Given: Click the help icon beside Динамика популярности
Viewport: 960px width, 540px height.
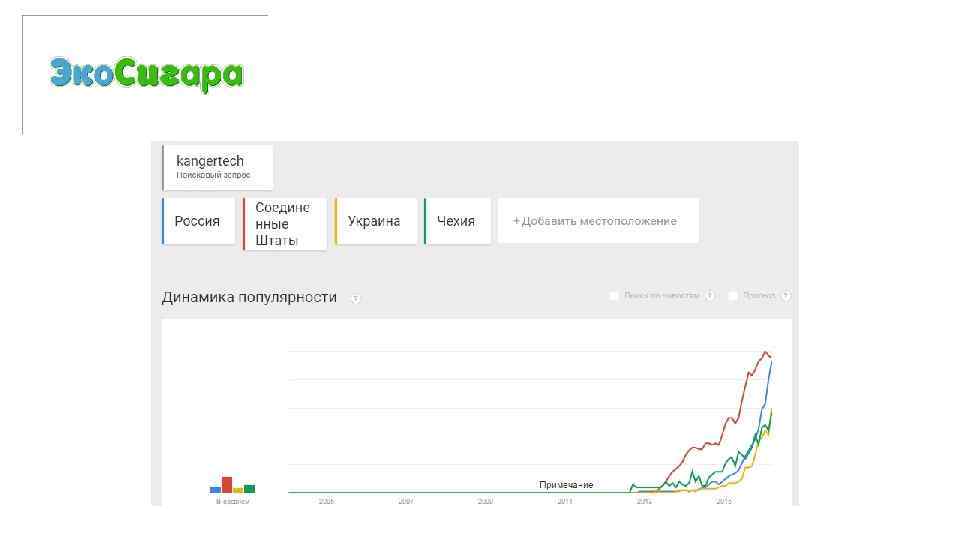Looking at the screenshot, I should 356,298.
